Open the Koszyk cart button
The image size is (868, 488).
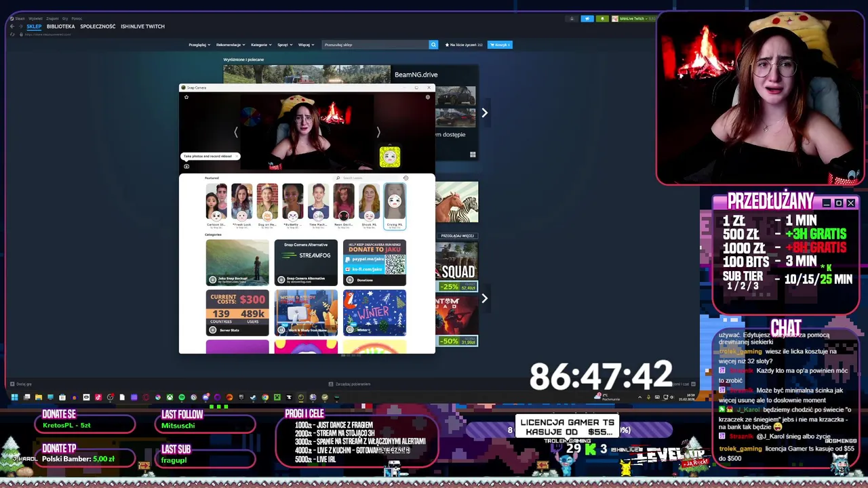point(500,45)
